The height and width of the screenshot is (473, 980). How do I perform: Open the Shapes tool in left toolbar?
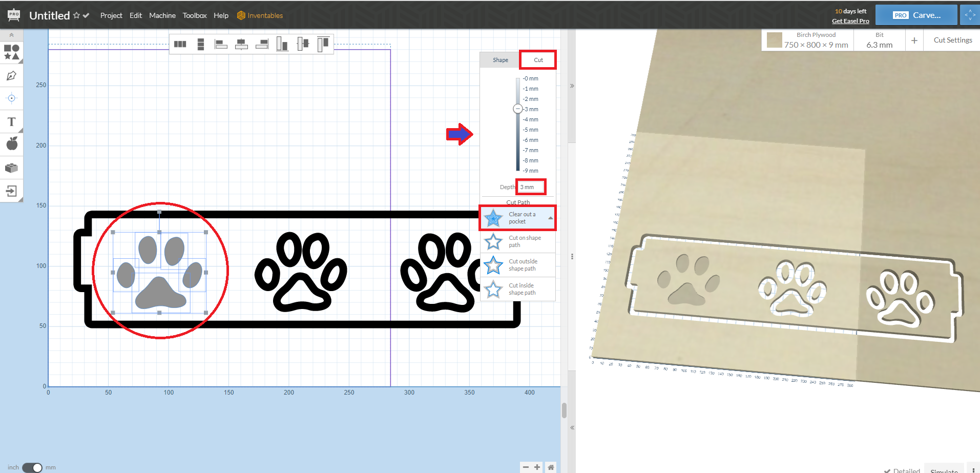11,52
